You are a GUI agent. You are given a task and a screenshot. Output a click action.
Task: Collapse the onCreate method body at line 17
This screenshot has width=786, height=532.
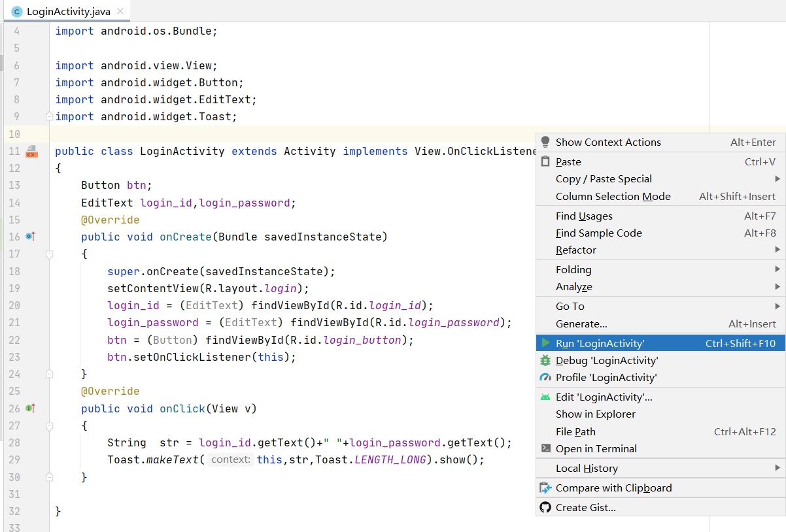pos(49,254)
